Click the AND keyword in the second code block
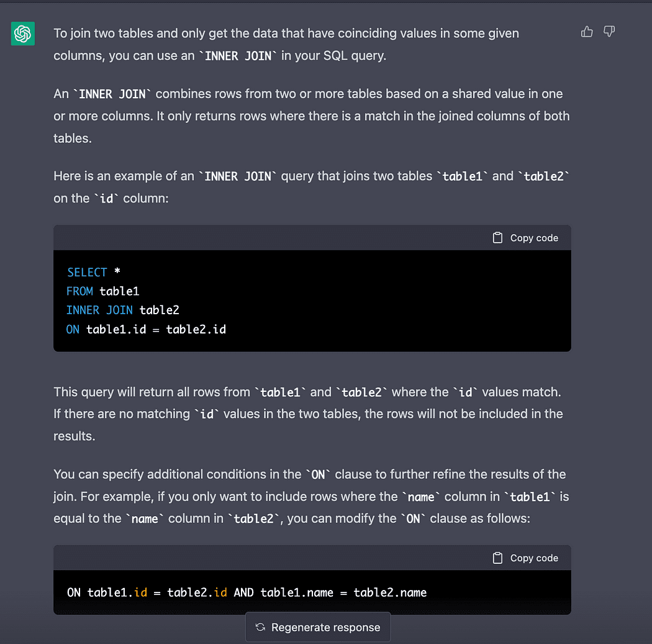 243,592
